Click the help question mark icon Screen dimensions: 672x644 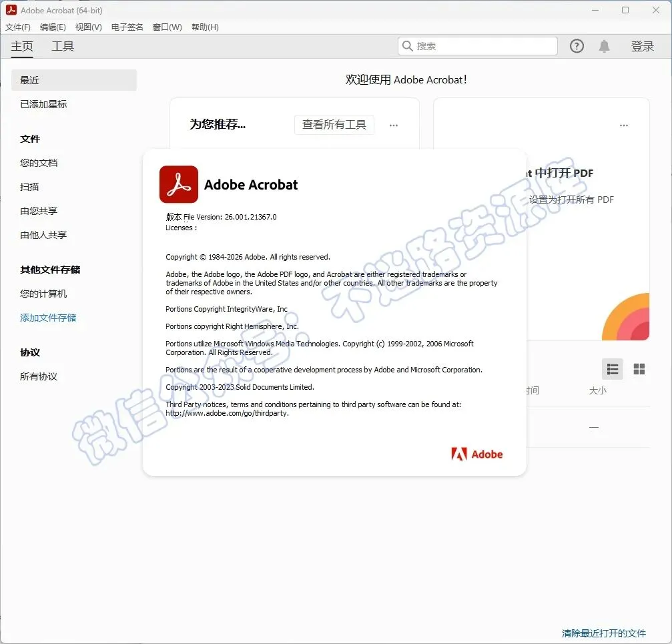[577, 46]
